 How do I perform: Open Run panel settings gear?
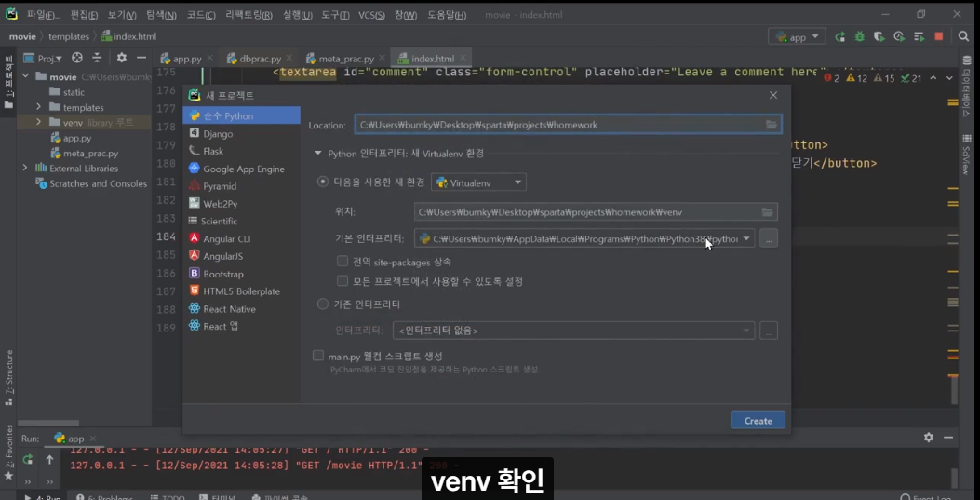pyautogui.click(x=929, y=438)
